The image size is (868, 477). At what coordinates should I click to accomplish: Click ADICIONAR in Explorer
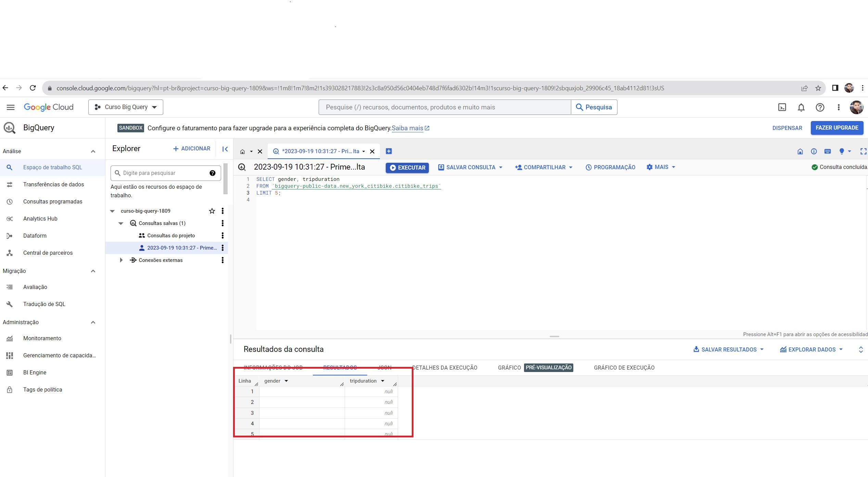[192, 149]
